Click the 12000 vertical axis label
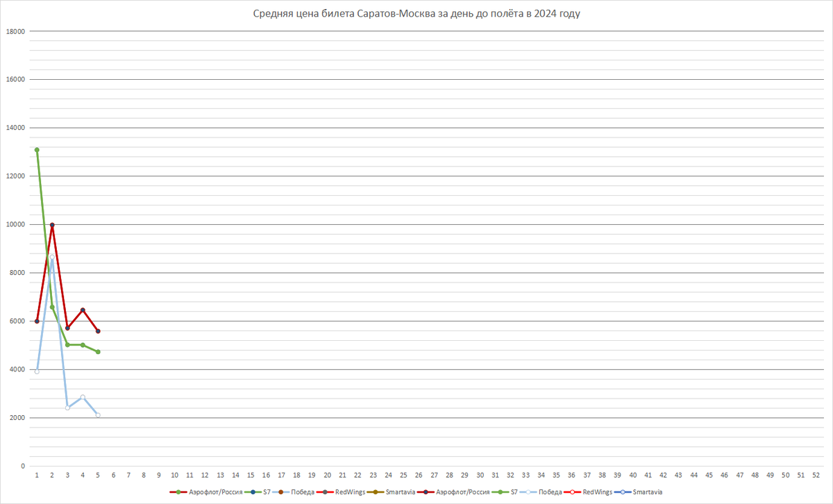Viewport: 833px width, 504px height. (x=15, y=176)
